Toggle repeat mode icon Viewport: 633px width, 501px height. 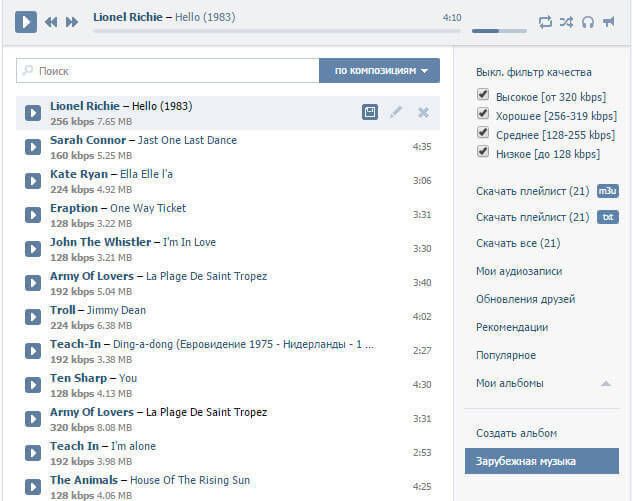pos(545,22)
